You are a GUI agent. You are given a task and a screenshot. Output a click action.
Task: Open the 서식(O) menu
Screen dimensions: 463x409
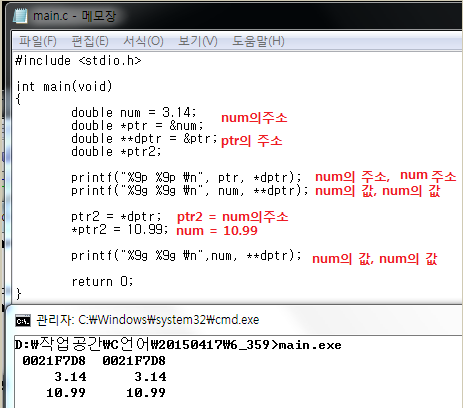pos(143,41)
